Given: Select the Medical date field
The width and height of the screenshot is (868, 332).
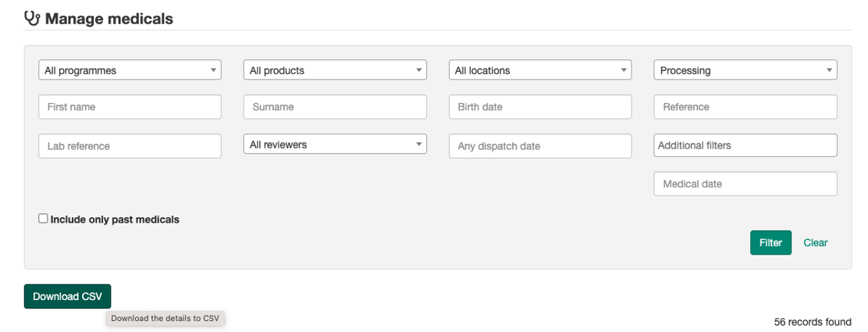Looking at the screenshot, I should [x=745, y=184].
